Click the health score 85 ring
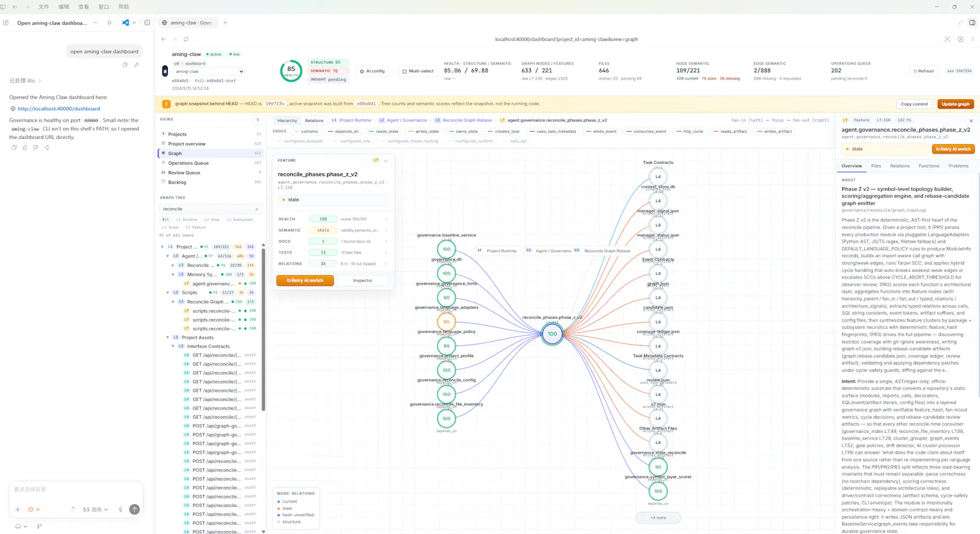Viewport: 980px width, 534px height. [x=291, y=71]
